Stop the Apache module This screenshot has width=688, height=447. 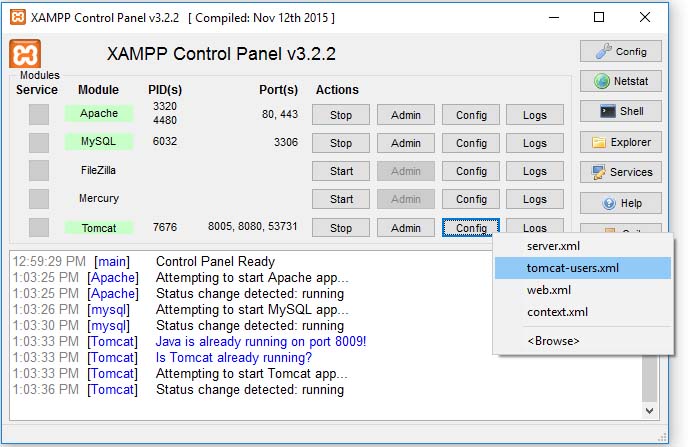341,115
